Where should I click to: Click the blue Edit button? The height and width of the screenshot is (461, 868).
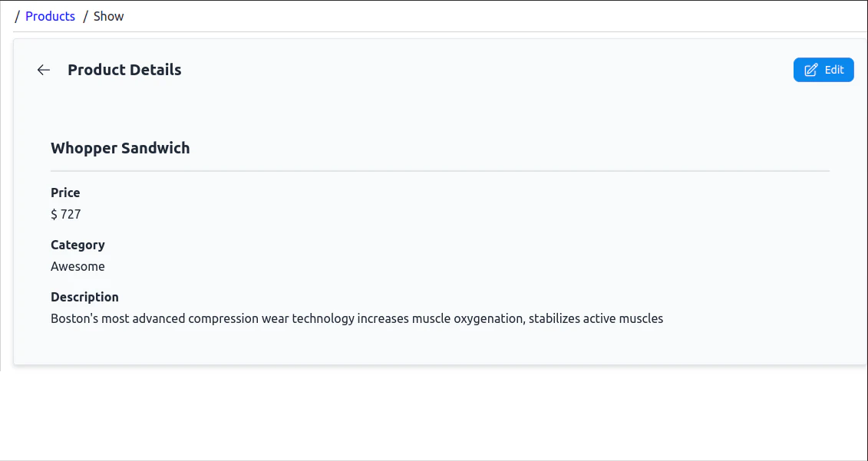823,70
